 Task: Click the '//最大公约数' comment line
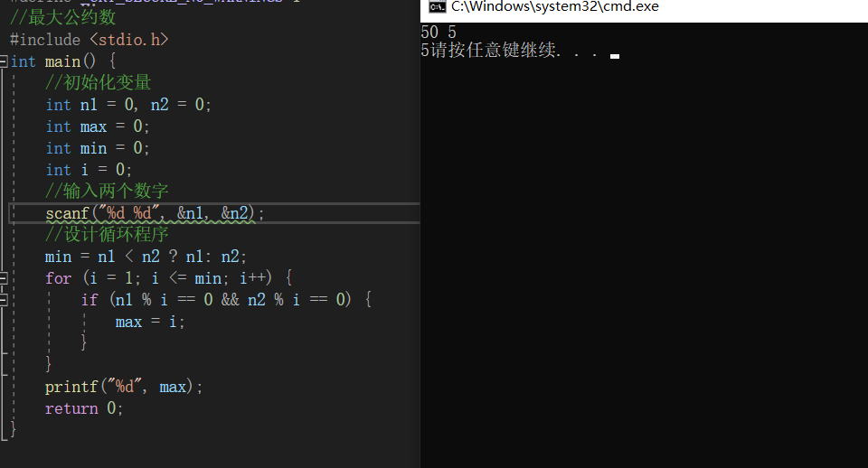tap(62, 18)
